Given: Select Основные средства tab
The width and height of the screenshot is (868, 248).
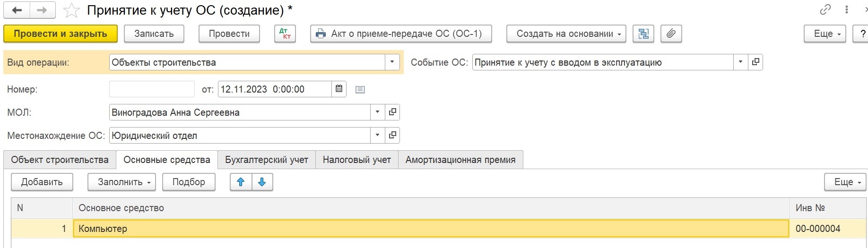Looking at the screenshot, I should click(x=167, y=160).
